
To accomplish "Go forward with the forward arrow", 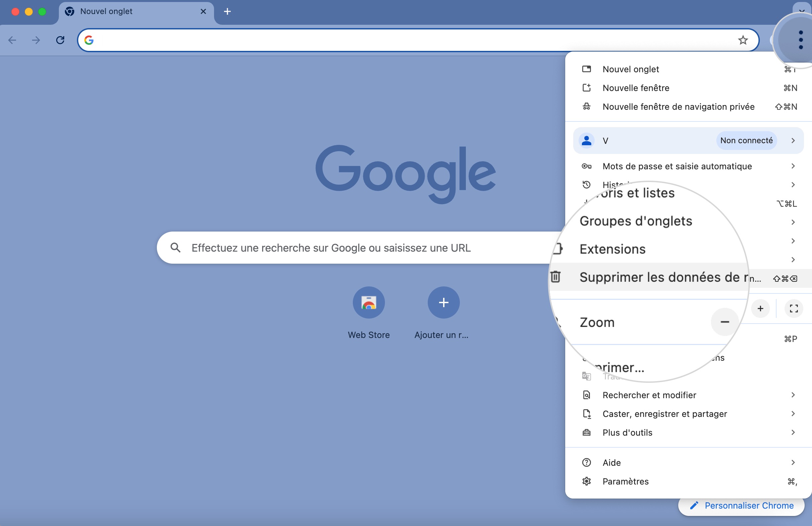I will click(36, 40).
